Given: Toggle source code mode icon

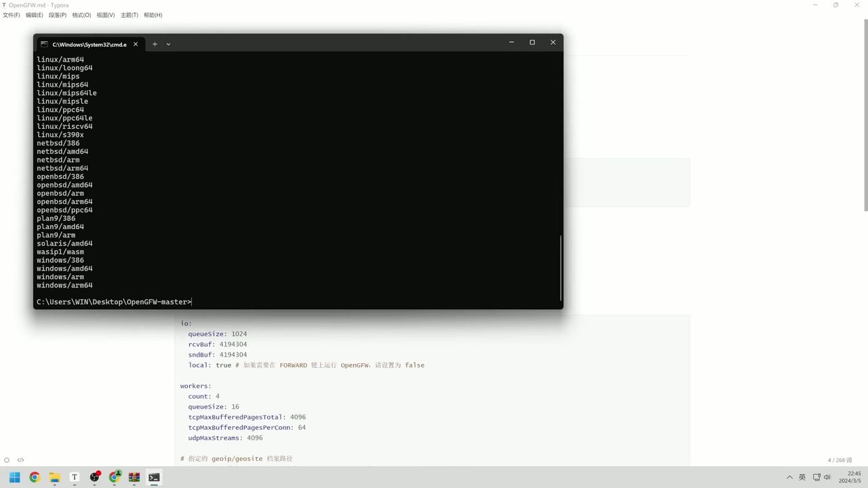Looking at the screenshot, I should (x=20, y=460).
